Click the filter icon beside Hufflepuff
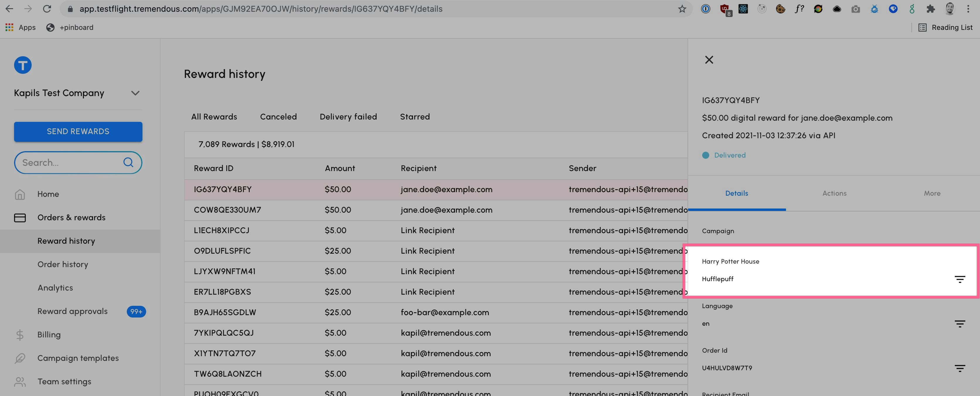Viewport: 980px width, 396px height. (x=959, y=279)
